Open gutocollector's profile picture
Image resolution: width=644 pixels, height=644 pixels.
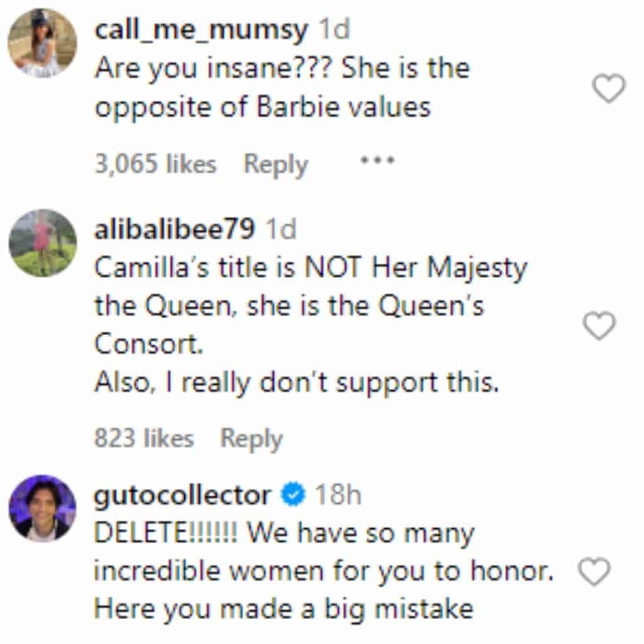pos(42,508)
